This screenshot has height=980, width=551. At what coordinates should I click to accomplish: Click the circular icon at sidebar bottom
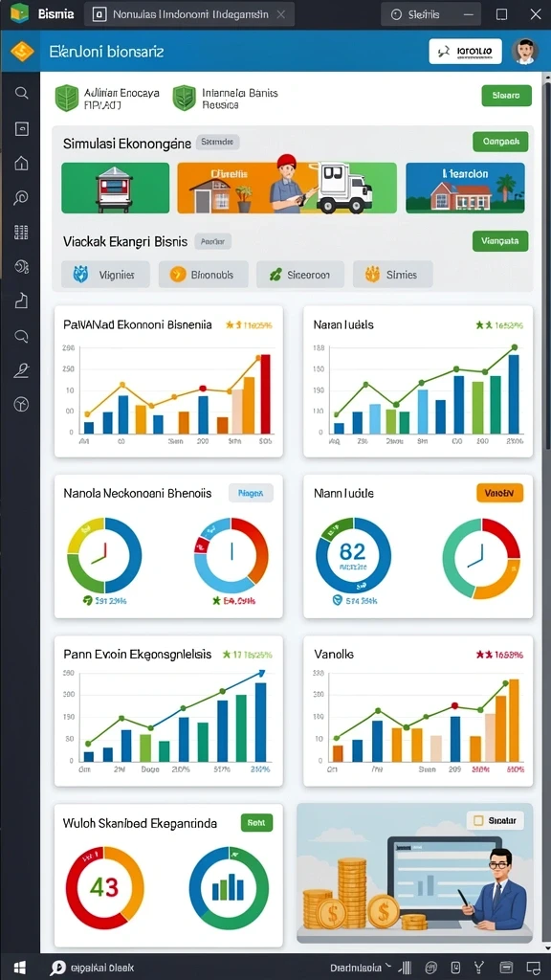tap(21, 405)
